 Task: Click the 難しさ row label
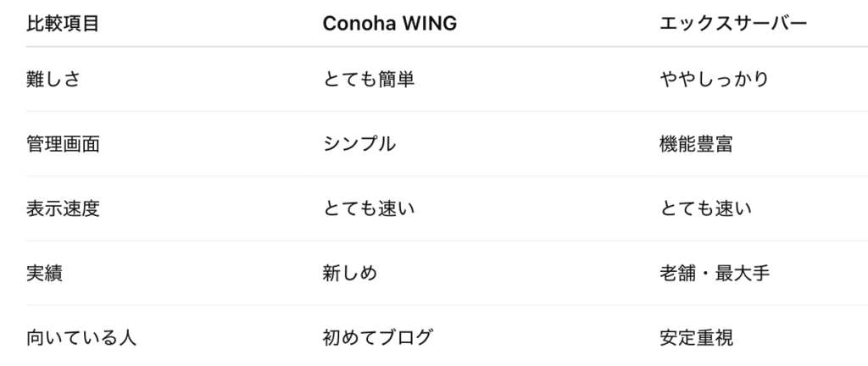tap(53, 80)
